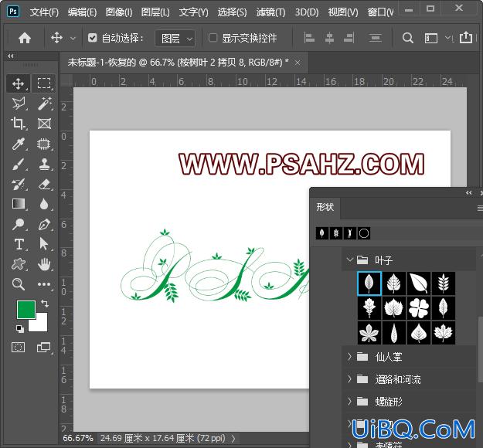
Task: Click the search magnifier in options bar
Action: (x=407, y=38)
